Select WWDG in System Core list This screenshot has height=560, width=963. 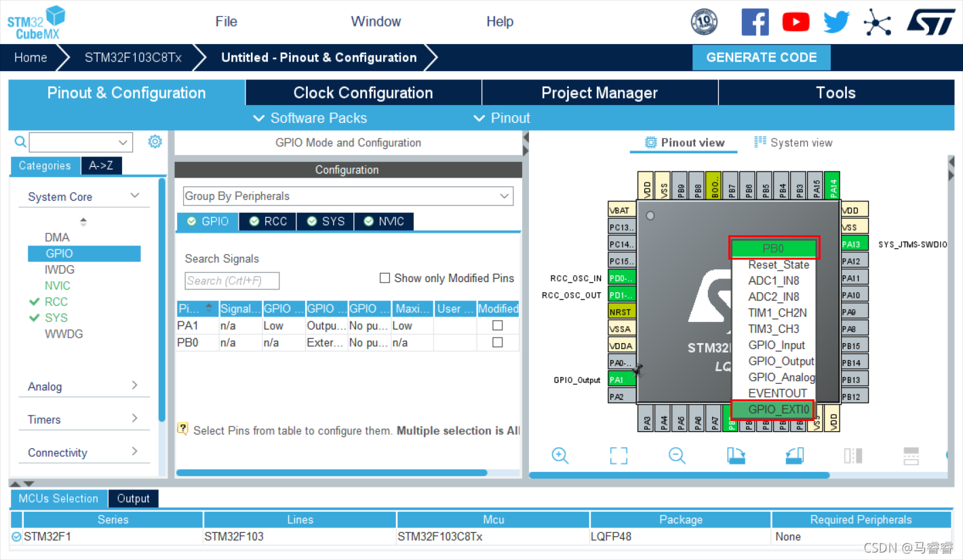click(x=63, y=334)
